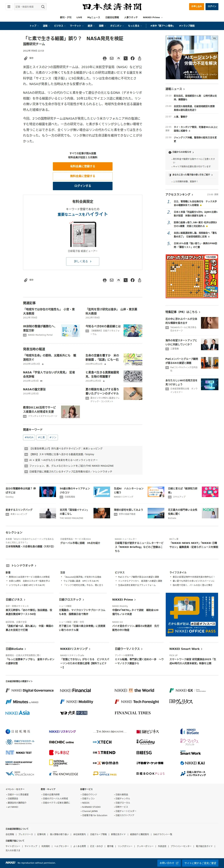This screenshot has width=224, height=868.
Task: Expand the マーケット navigation dropdown
Action: coord(77,26)
